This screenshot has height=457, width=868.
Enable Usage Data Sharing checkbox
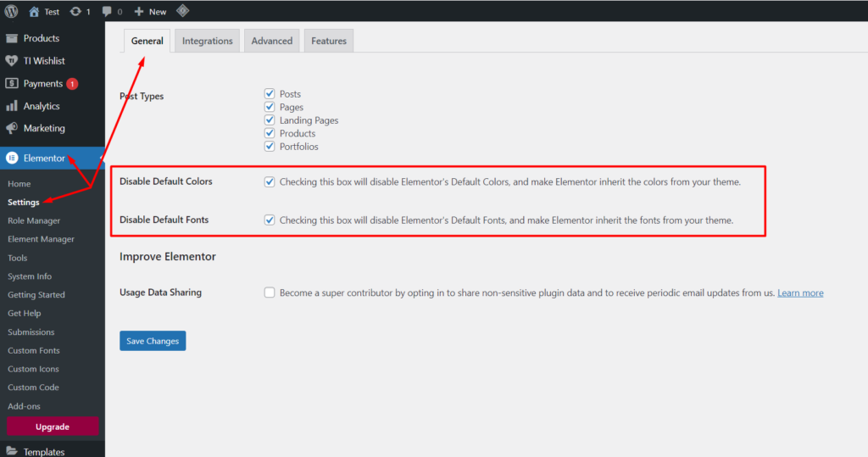pyautogui.click(x=270, y=293)
